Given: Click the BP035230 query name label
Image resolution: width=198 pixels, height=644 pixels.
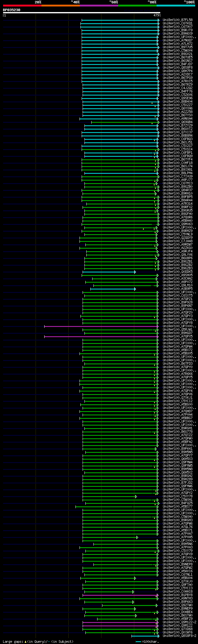Looking at the screenshot, I should pos(12,10).
